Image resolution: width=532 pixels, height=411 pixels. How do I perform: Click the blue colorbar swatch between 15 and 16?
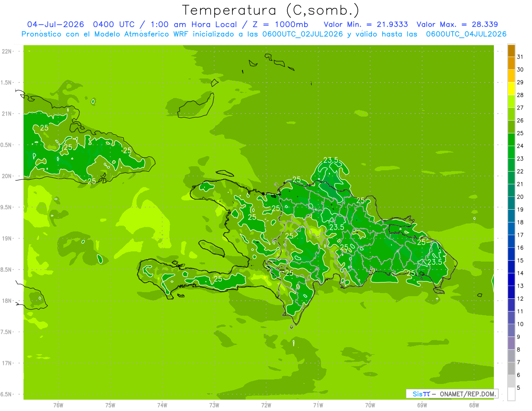pos(511,254)
